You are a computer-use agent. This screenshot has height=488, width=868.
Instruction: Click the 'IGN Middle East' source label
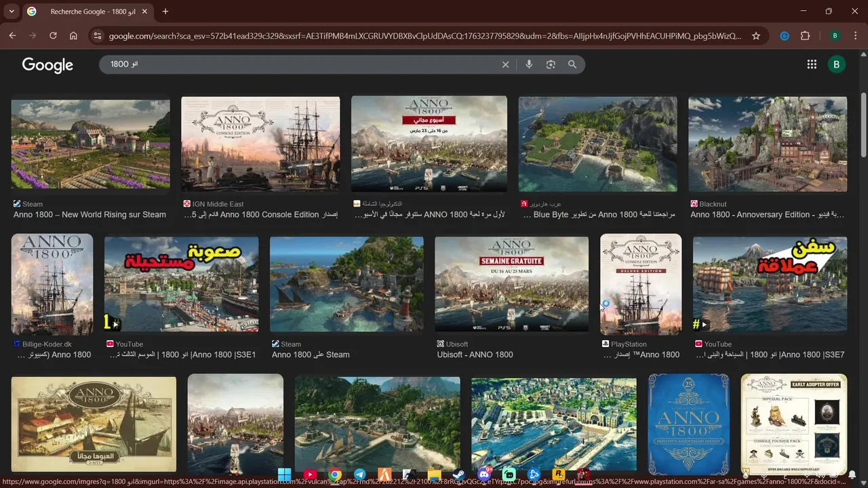pyautogui.click(x=218, y=204)
